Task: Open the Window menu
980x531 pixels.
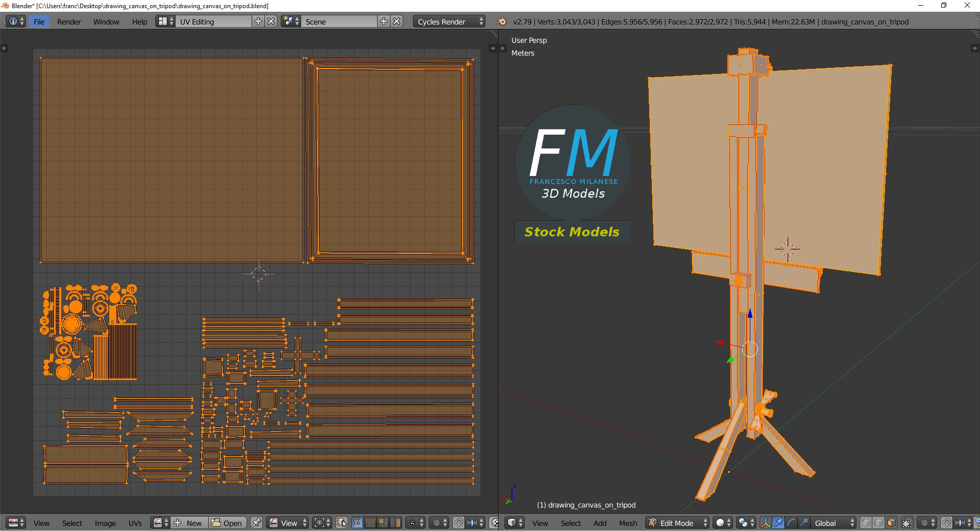Action: click(106, 21)
